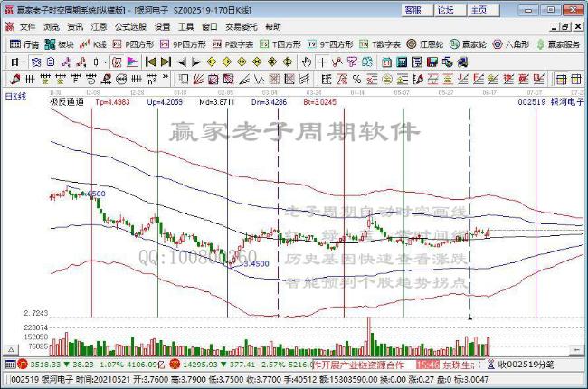Click the yellow diamond right-arrow shift icon
Viewport: 588px width, 389px height.
point(226,62)
